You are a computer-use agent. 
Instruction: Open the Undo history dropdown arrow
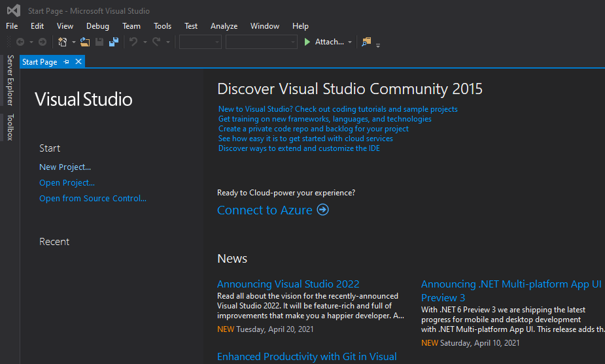click(145, 42)
